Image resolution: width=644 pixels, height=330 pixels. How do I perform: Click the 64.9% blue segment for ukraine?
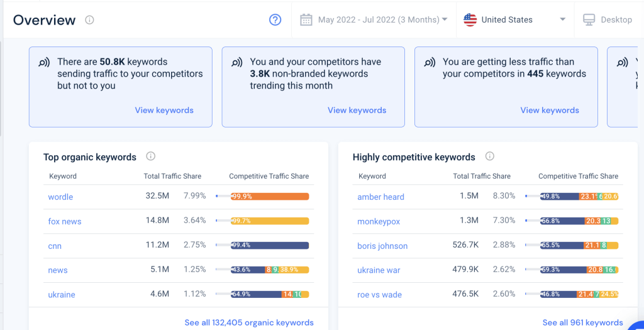tap(257, 294)
